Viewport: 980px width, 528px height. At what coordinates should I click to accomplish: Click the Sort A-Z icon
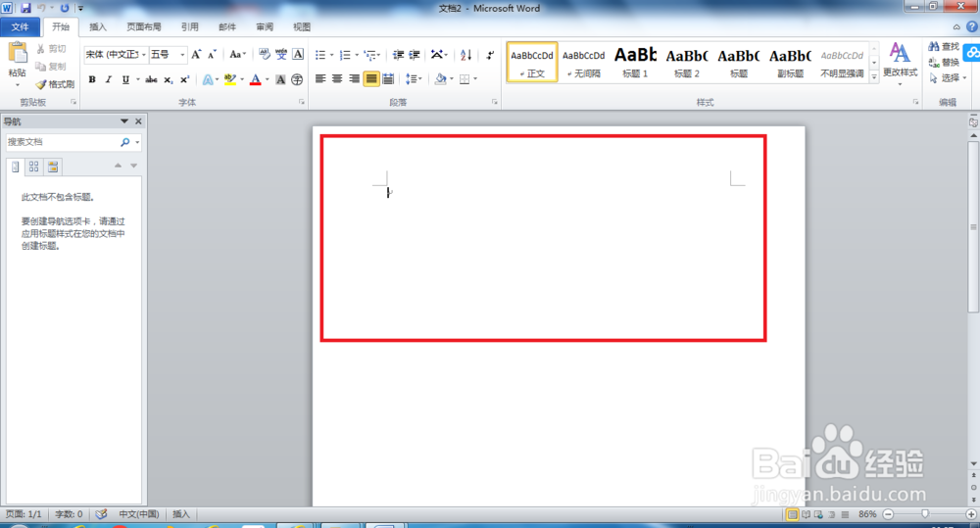465,55
